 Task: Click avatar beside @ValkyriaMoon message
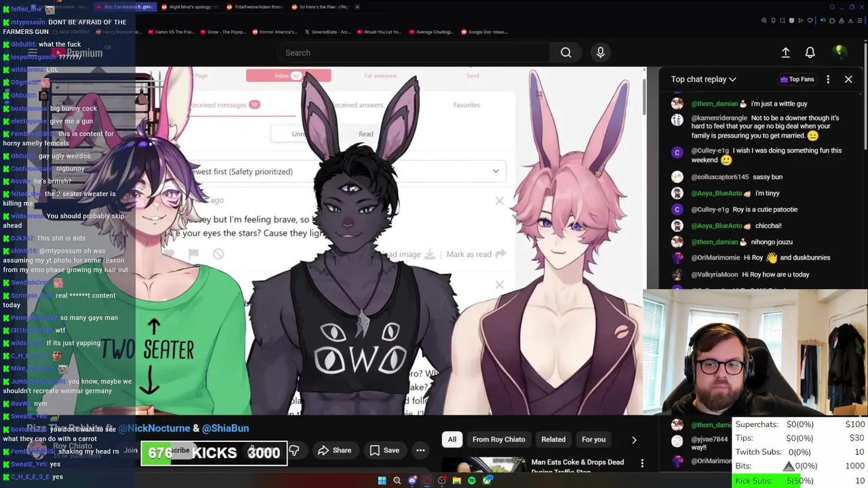coord(677,274)
